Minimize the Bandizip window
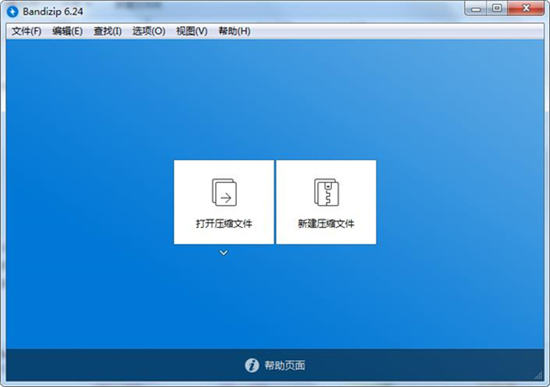Viewport: 550px width, 387px height. (x=476, y=8)
